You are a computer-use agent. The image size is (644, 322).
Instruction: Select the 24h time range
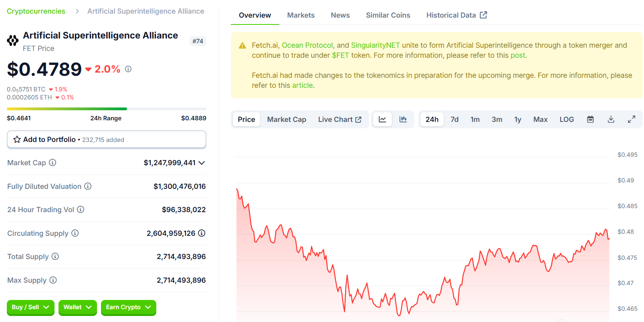click(x=432, y=119)
